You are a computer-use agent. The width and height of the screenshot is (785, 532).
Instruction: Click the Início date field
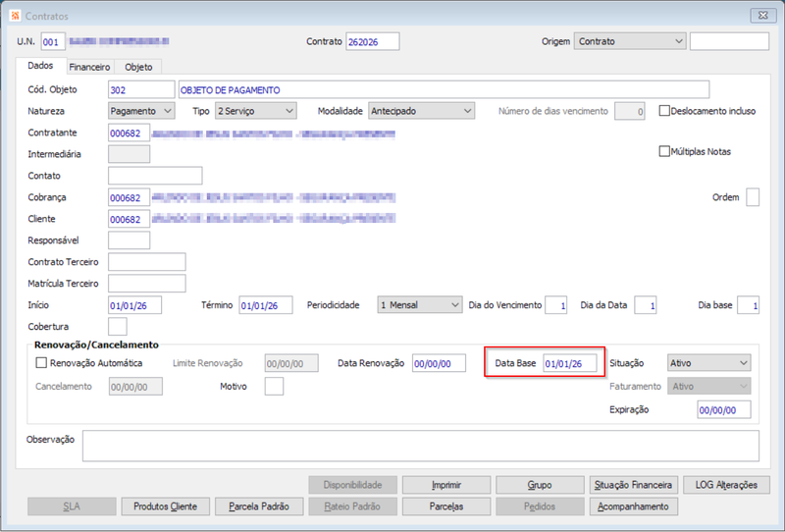click(134, 305)
